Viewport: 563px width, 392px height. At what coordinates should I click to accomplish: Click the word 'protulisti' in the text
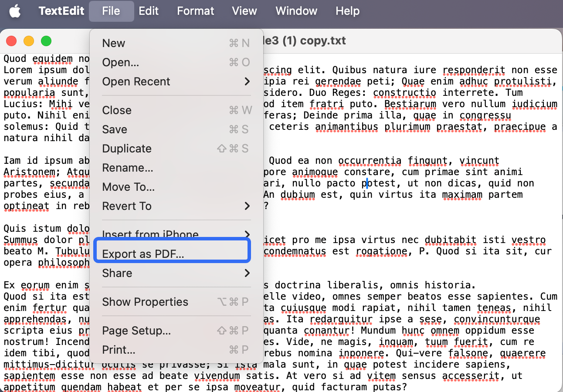click(x=522, y=81)
